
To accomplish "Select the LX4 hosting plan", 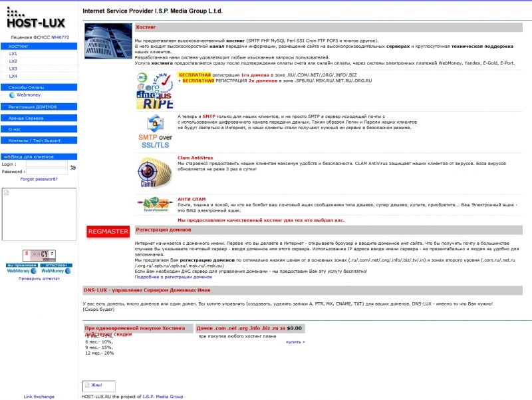I will tap(13, 76).
